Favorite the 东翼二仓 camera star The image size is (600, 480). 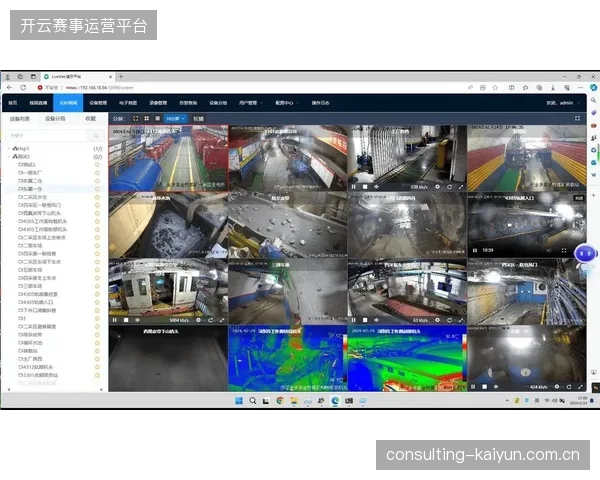[x=97, y=181]
